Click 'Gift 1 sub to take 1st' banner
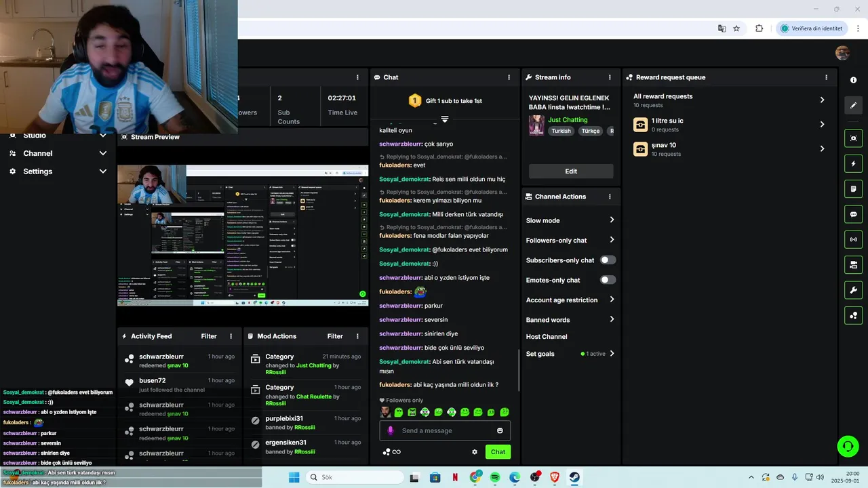 click(445, 101)
